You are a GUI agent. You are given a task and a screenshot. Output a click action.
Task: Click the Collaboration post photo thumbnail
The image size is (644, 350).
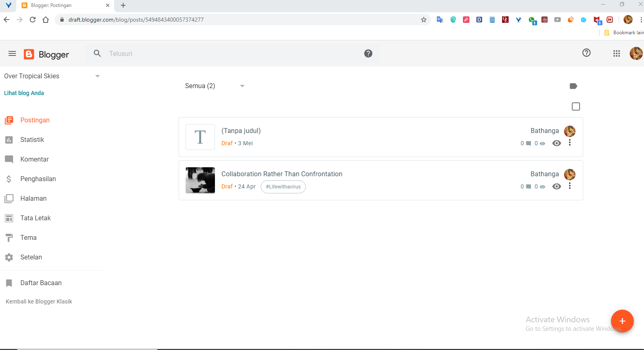click(200, 180)
